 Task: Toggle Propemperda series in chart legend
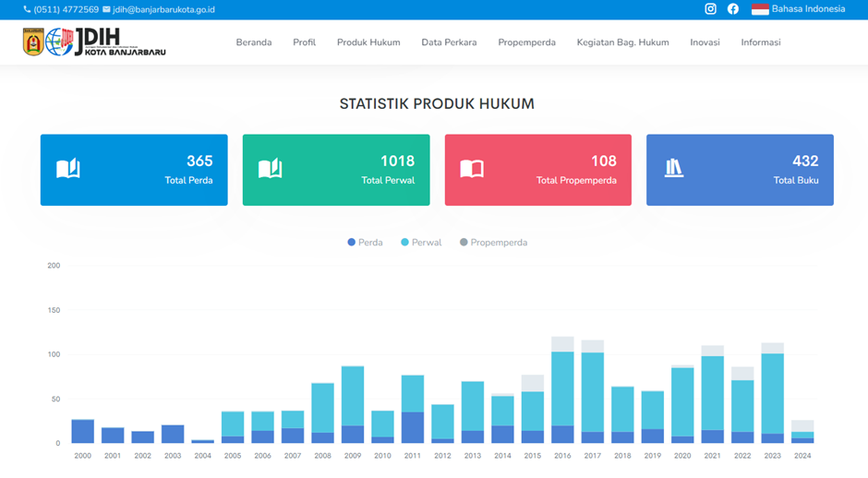click(493, 243)
